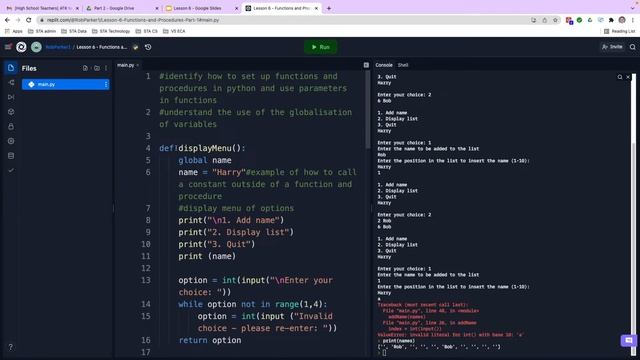Switch to the Console tab
Image resolution: width=640 pixels, height=360 pixels.
pos(384,65)
